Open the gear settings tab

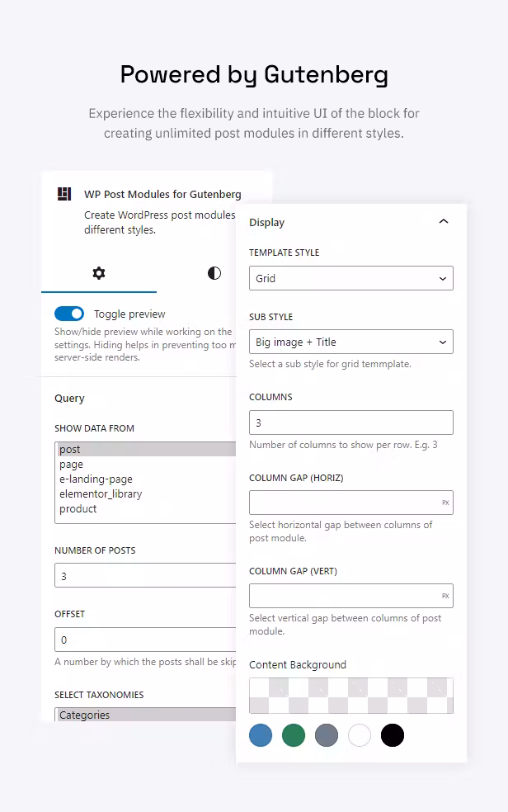click(99, 273)
